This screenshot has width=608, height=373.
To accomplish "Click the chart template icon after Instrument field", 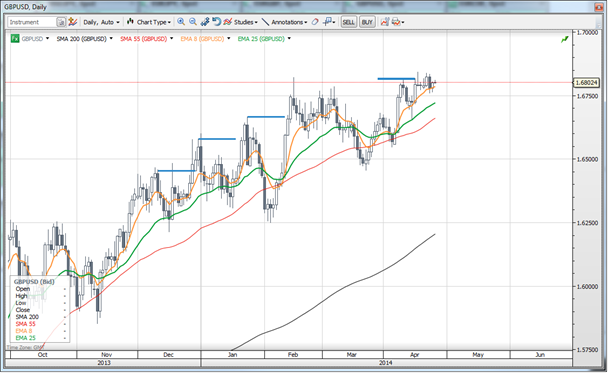I will [x=73, y=22].
